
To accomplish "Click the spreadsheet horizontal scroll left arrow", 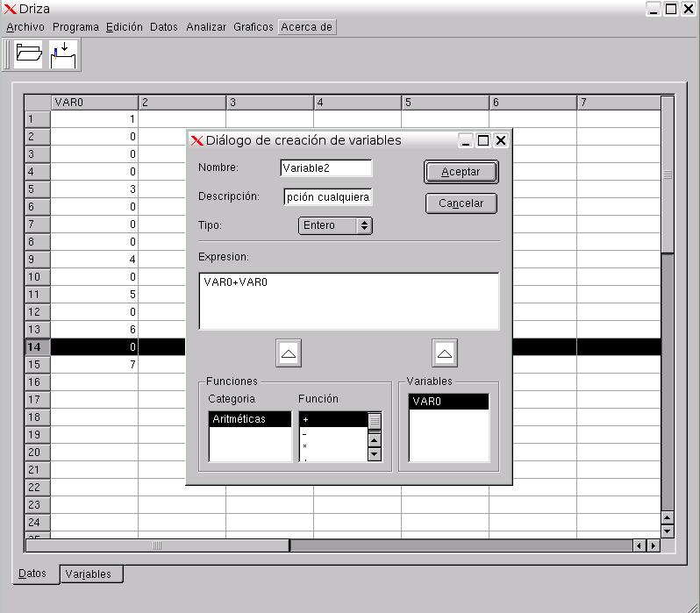I will click(x=639, y=545).
